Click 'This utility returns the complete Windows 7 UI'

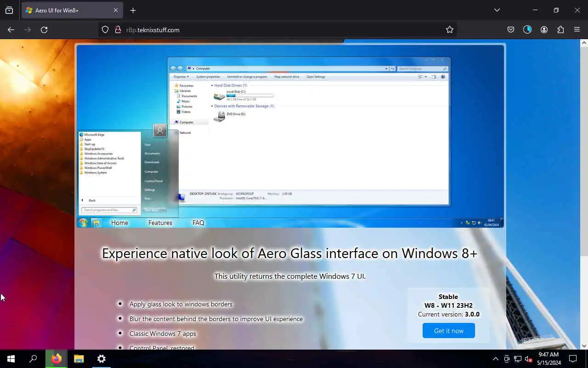click(290, 276)
